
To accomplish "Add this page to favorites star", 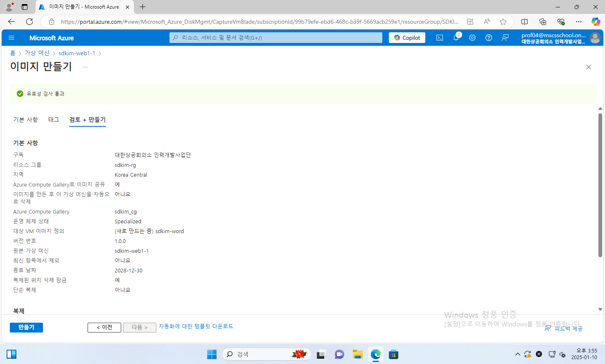I will click(x=503, y=22).
